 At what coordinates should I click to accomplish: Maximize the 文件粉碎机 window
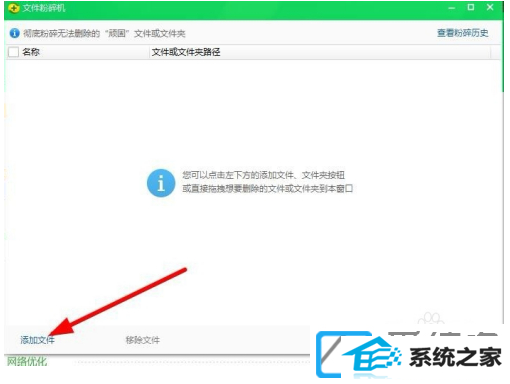pyautogui.click(x=471, y=7)
